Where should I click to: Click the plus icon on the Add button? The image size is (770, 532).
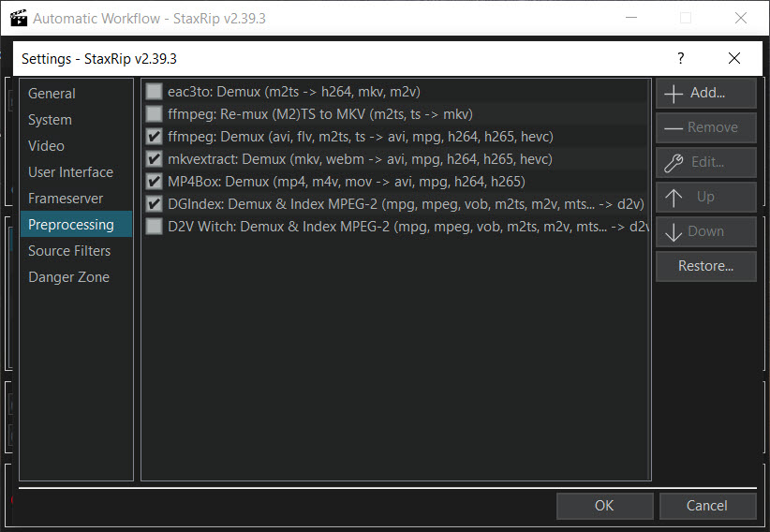click(x=674, y=94)
